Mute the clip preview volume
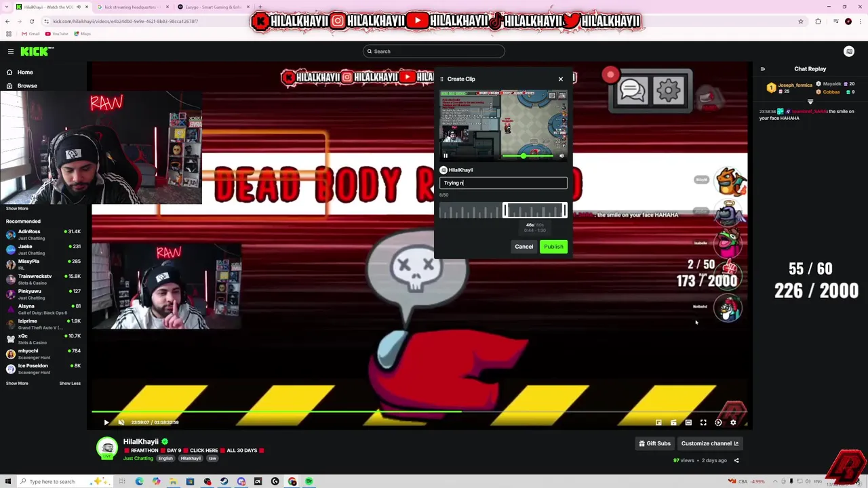This screenshot has height=488, width=868. pyautogui.click(x=561, y=156)
